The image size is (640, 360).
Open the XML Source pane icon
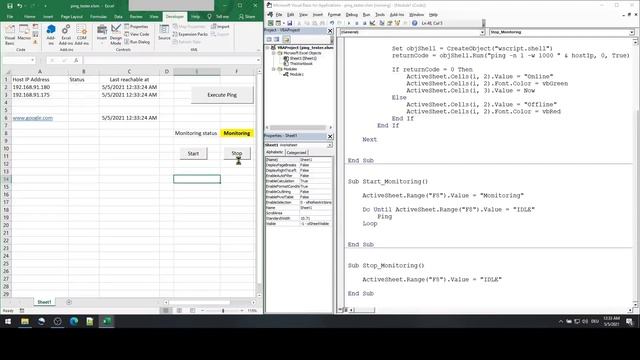pyautogui.click(x=164, y=33)
